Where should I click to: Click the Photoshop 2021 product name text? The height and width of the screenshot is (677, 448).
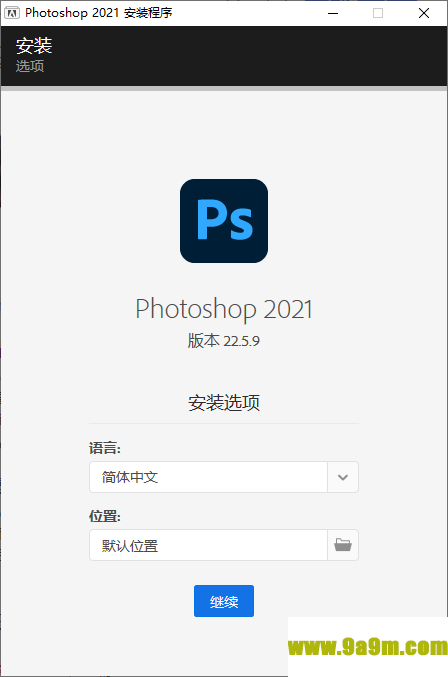point(224,309)
